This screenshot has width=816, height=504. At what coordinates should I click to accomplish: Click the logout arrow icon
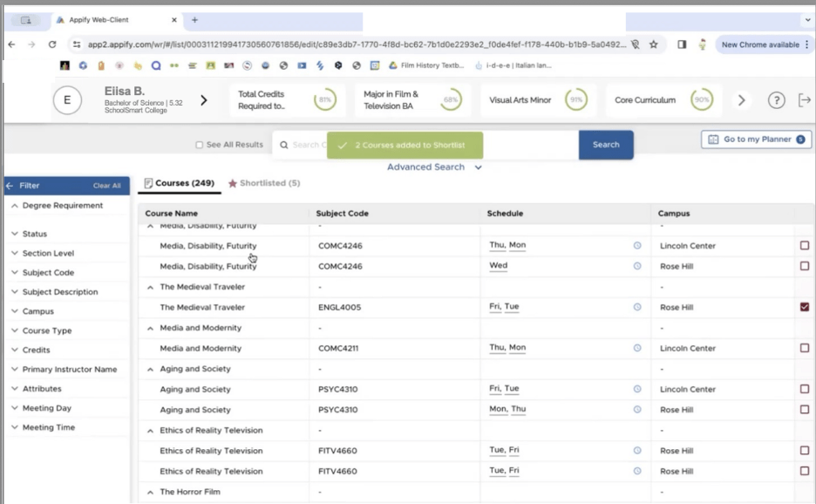point(804,100)
